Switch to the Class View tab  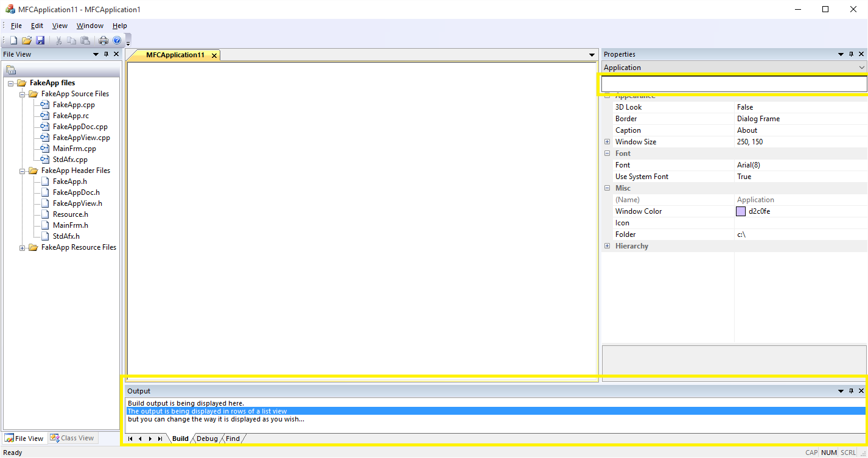[x=72, y=438]
